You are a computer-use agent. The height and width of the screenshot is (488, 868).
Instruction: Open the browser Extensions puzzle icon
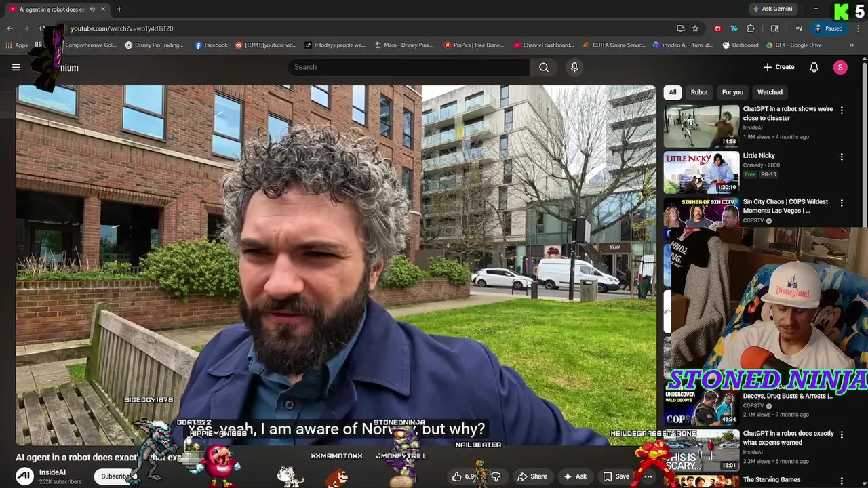(x=751, y=28)
